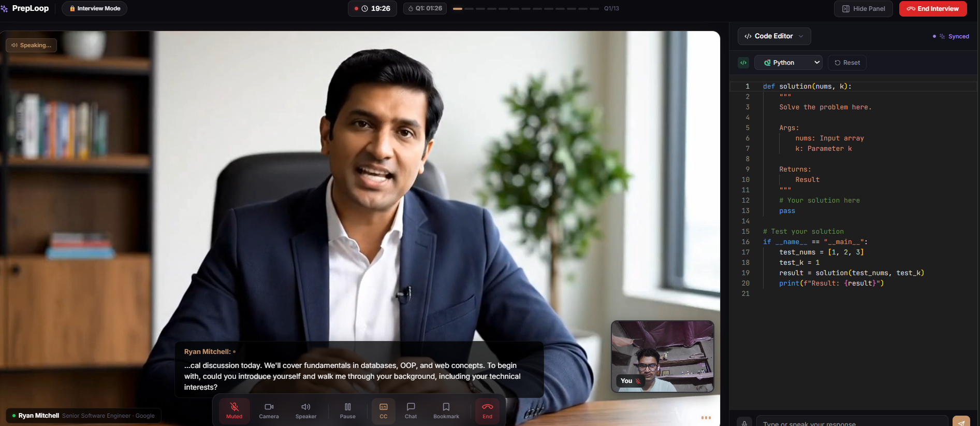Click the PrepLoop logo in header
The image size is (980, 426).
click(25, 8)
